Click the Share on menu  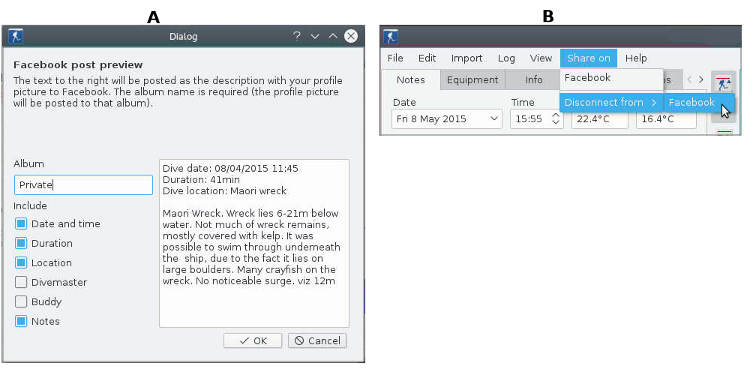coord(588,58)
